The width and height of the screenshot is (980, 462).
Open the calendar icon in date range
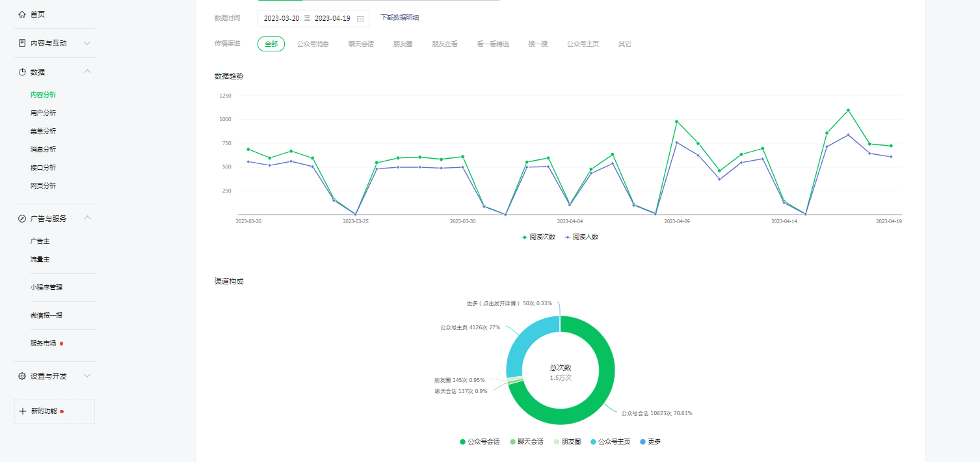(x=360, y=19)
